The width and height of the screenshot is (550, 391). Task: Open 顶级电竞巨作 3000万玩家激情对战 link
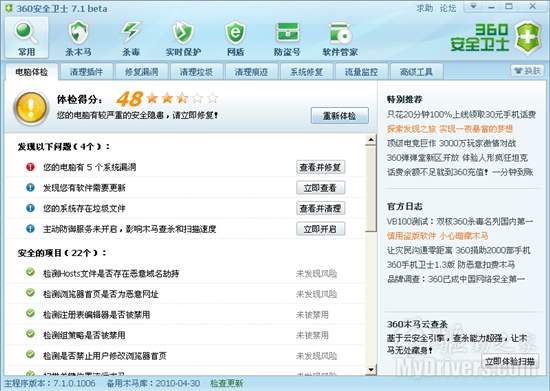pos(451,143)
